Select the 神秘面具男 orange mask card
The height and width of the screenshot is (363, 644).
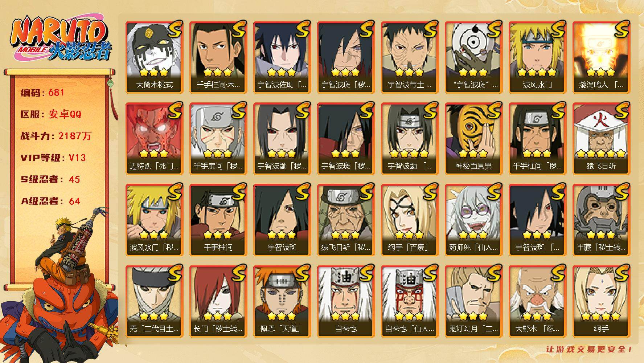473,139
